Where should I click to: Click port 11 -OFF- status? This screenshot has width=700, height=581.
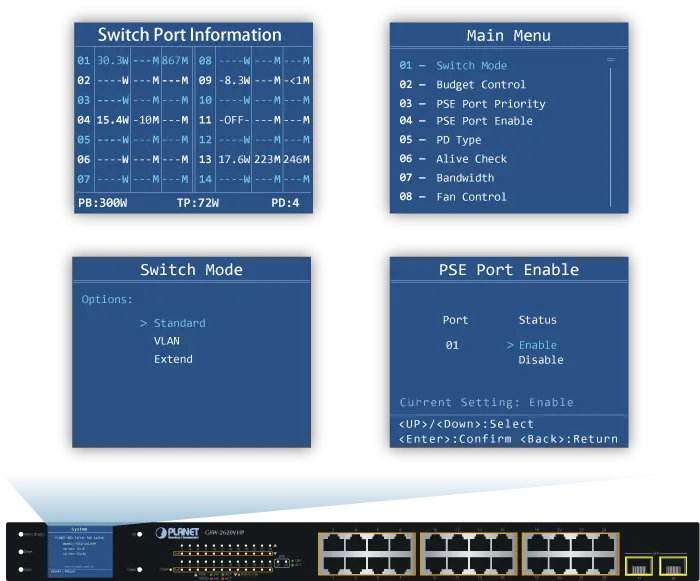[x=234, y=120]
